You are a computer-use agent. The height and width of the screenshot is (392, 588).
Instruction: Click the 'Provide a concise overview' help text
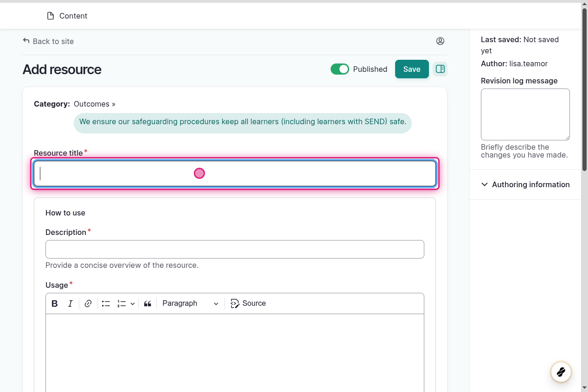point(122,266)
